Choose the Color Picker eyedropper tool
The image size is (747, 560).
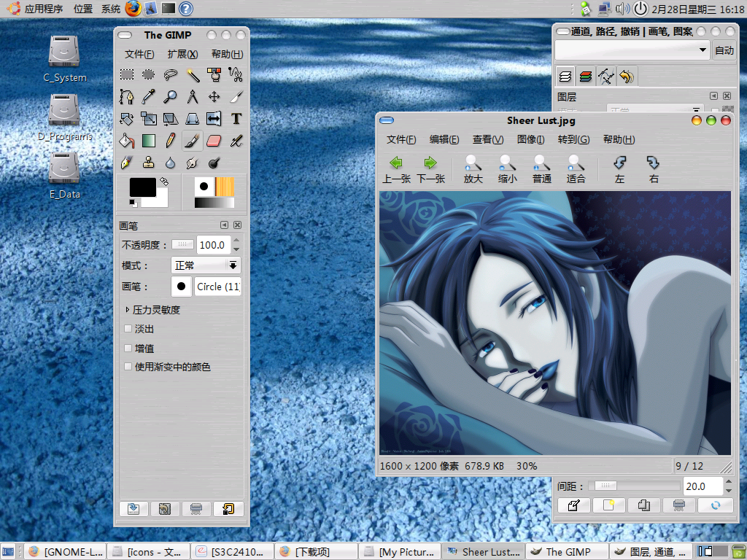pyautogui.click(x=149, y=97)
